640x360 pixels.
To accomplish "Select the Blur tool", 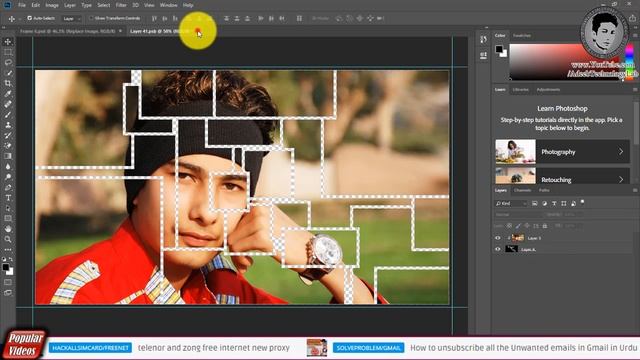I will coord(8,167).
